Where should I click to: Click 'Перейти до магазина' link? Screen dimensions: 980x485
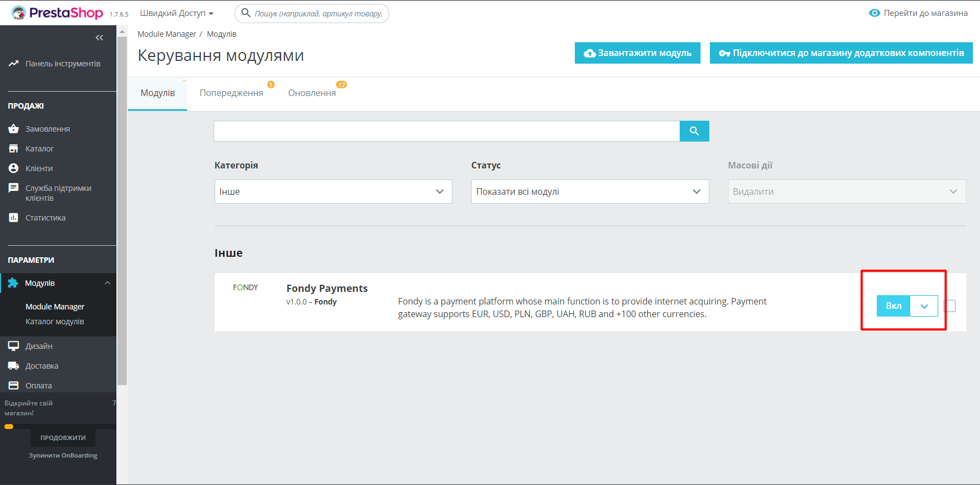click(x=926, y=13)
